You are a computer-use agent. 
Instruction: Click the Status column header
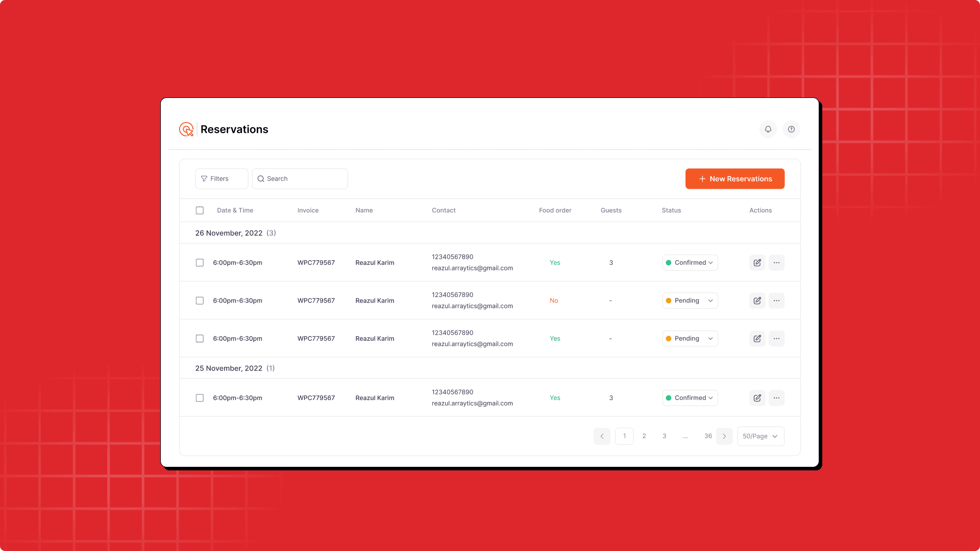click(x=671, y=210)
